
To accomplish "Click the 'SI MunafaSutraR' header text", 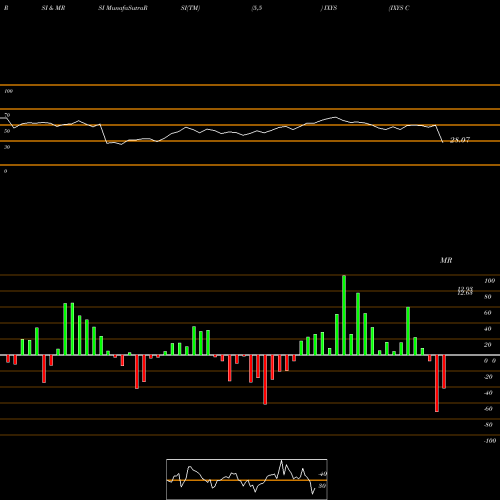I will pyautogui.click(x=123, y=8).
